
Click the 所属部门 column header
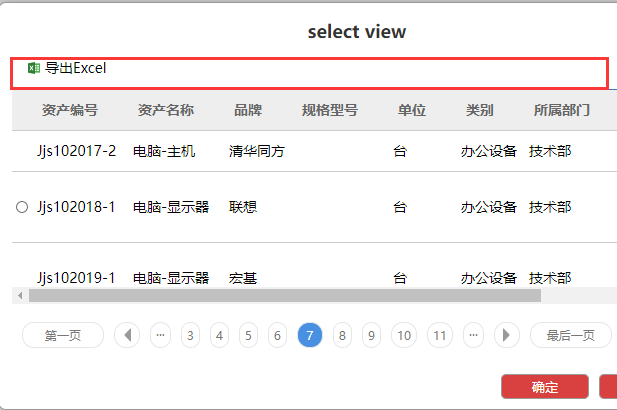[x=561, y=111]
